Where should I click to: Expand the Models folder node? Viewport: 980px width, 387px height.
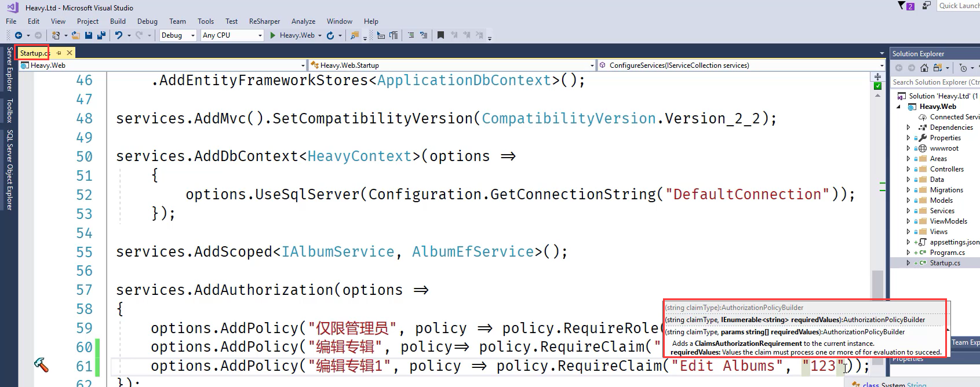[908, 200]
